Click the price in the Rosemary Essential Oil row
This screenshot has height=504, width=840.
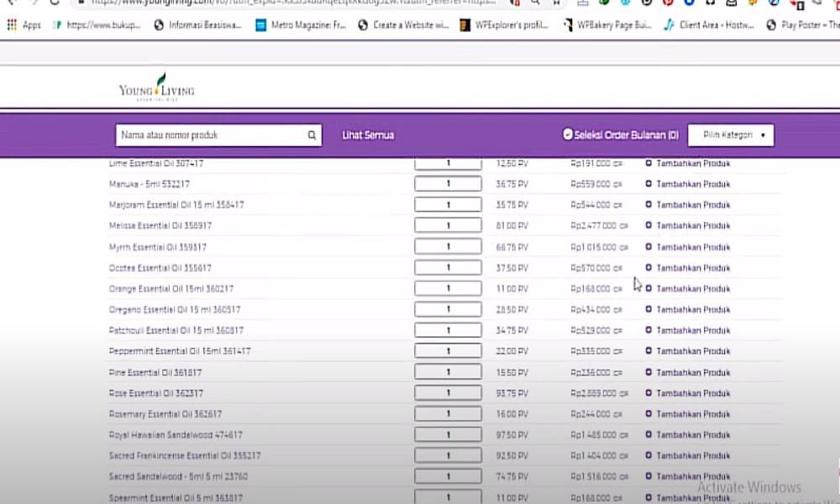click(x=596, y=414)
